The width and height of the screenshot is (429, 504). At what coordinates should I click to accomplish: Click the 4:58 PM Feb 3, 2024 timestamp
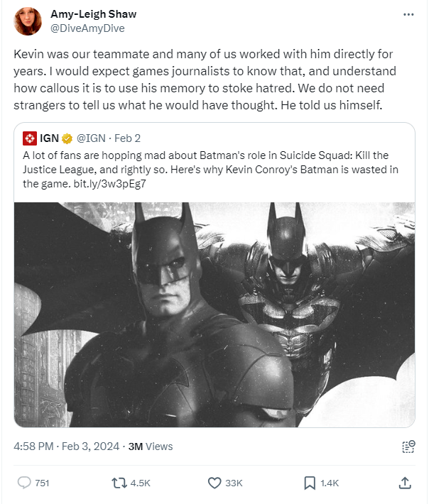pos(66,447)
